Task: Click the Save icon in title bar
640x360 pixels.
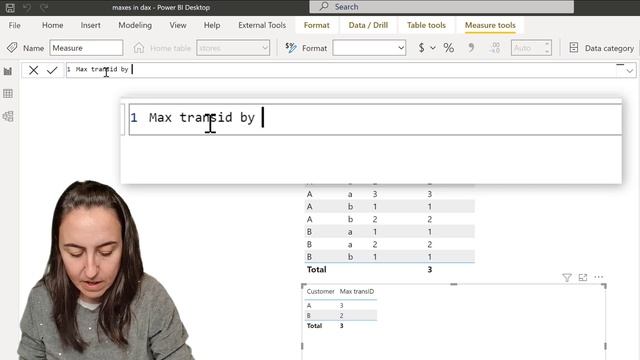Action: pos(10,7)
